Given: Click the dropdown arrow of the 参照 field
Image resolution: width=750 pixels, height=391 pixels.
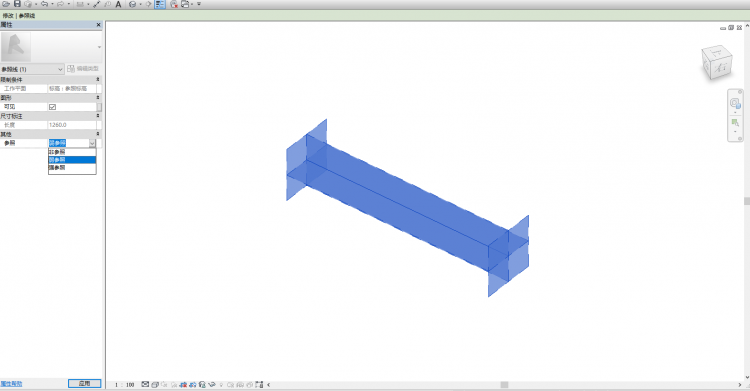Looking at the screenshot, I should pos(92,143).
